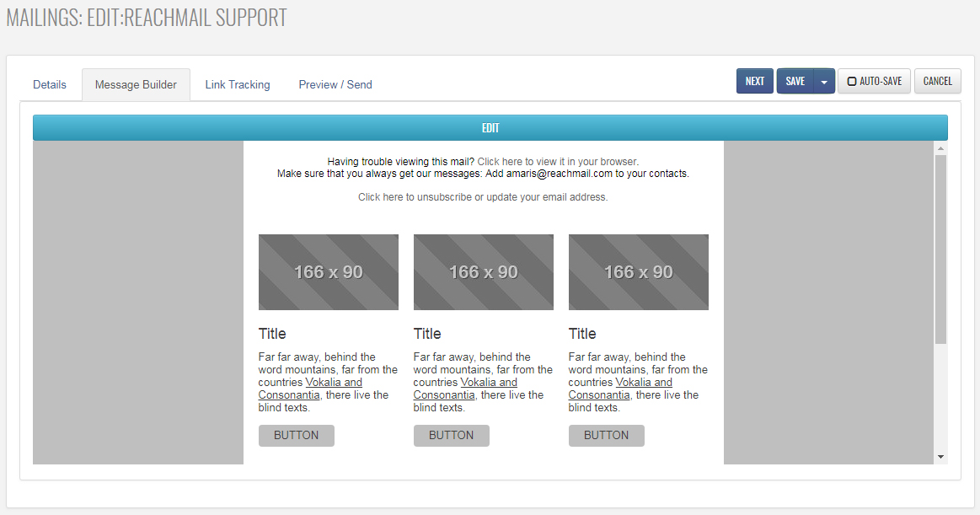Click the blue Edit bar

490,128
